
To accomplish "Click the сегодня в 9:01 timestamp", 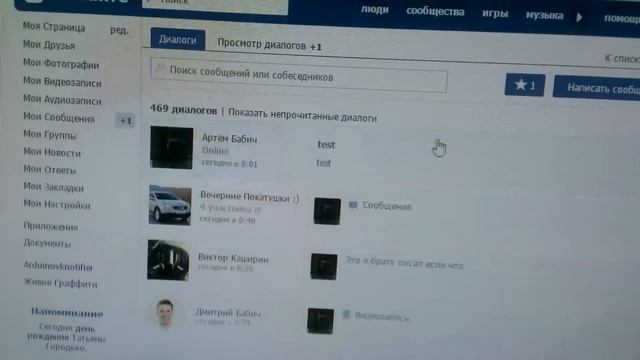I will coord(229,163).
